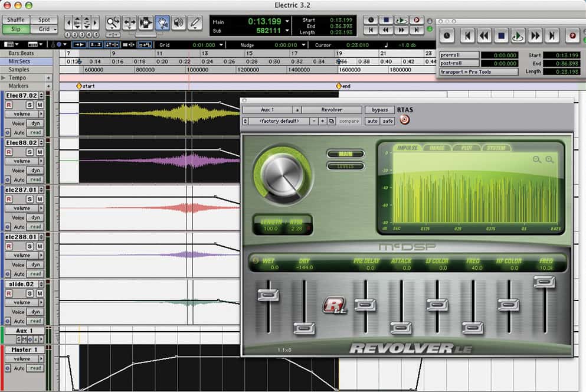The height and width of the screenshot is (392, 586).
Task: Toggle plug-in bypass button
Action: [379, 110]
